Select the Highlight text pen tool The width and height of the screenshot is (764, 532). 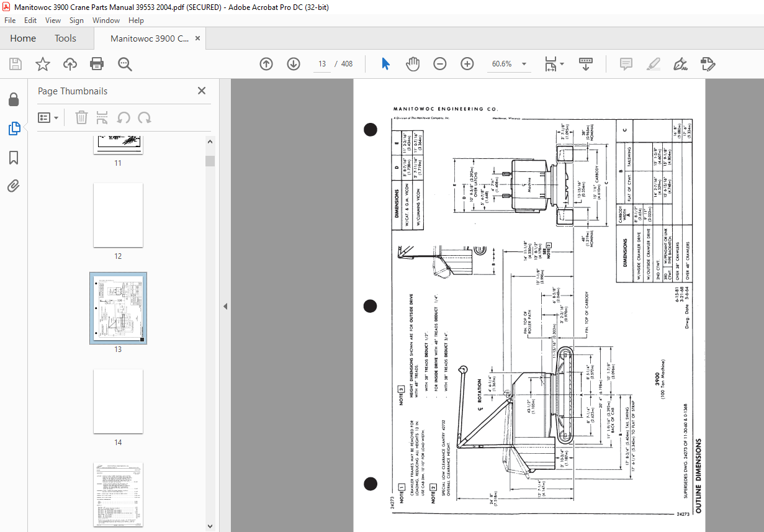(x=653, y=64)
